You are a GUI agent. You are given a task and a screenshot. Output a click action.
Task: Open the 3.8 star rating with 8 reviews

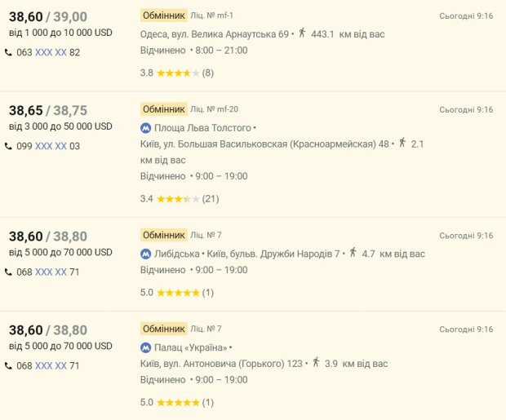point(177,73)
